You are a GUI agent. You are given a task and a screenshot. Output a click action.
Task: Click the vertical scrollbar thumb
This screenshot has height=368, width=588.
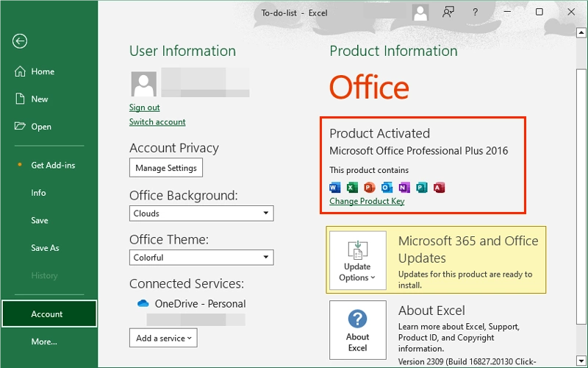581,197
